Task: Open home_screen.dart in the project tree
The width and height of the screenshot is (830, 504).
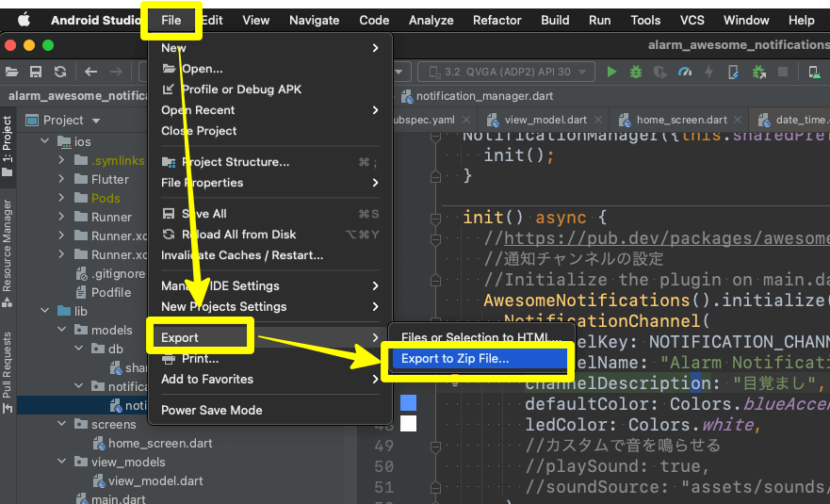Action: pyautogui.click(x=153, y=443)
